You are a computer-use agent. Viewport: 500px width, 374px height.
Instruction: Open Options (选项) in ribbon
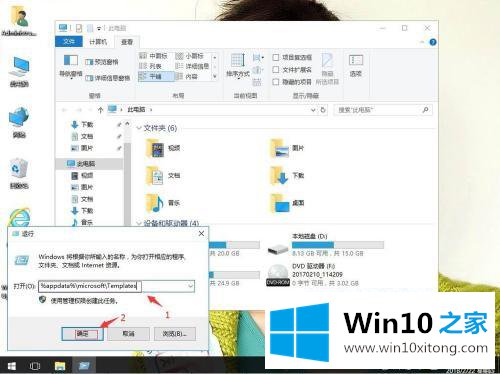coord(356,66)
